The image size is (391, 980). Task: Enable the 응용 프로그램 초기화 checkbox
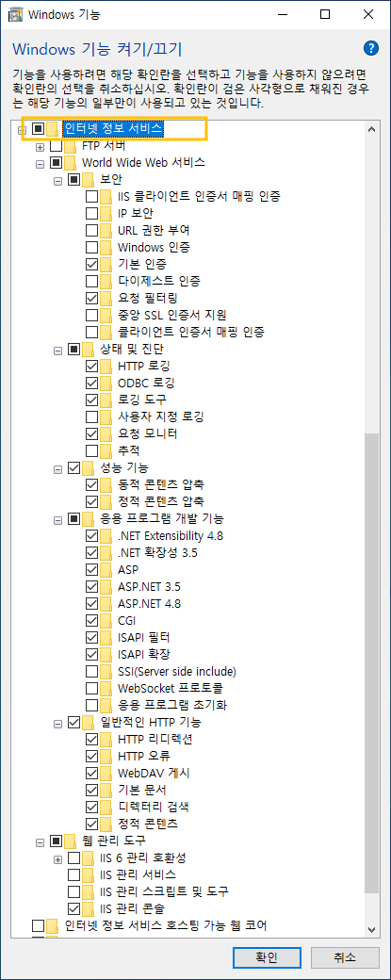pos(91,705)
